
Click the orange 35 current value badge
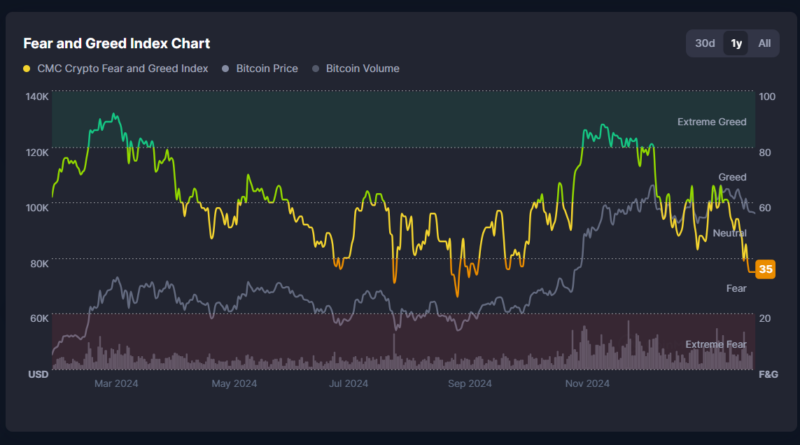[765, 269]
